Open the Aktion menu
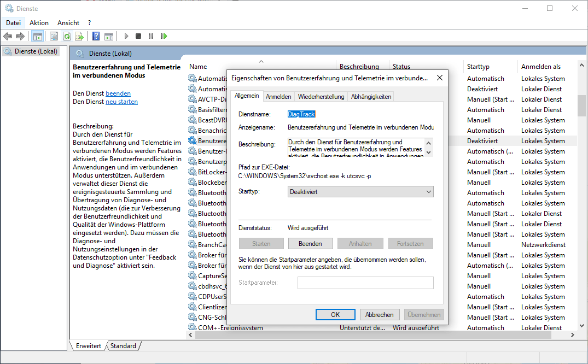 click(39, 23)
